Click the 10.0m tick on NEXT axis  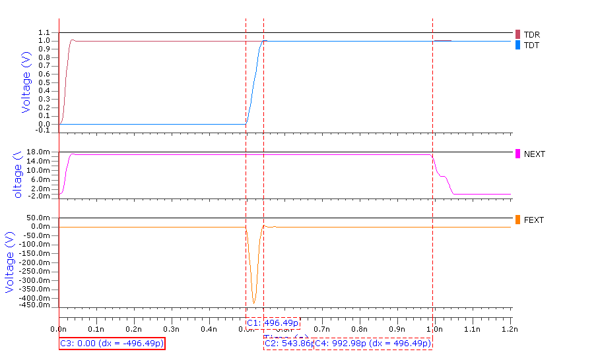pos(38,170)
